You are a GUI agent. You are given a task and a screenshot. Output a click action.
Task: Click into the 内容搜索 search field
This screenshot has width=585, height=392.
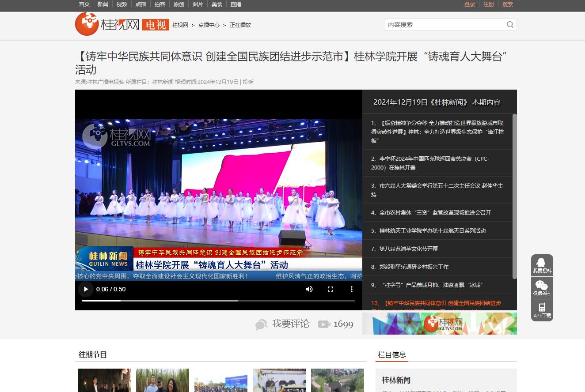coord(444,25)
